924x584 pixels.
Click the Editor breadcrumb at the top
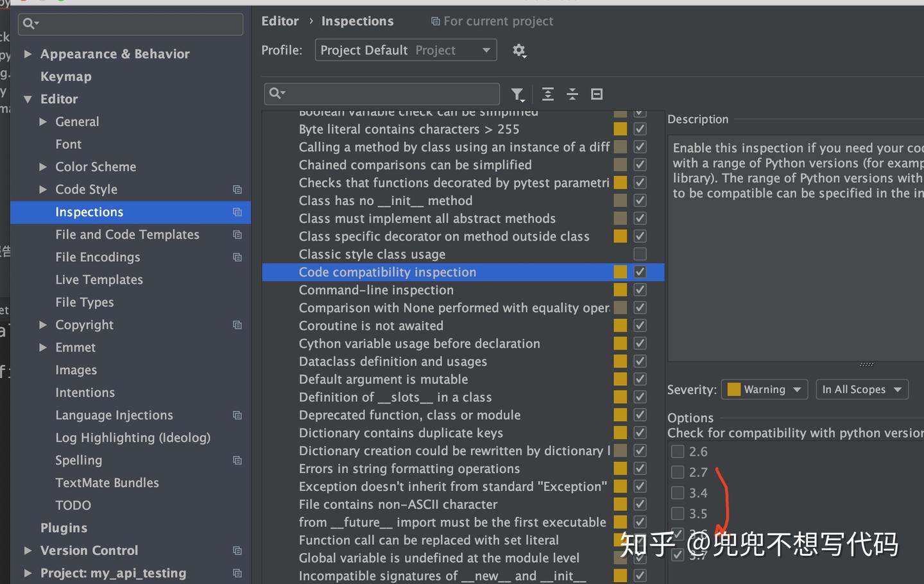click(280, 21)
